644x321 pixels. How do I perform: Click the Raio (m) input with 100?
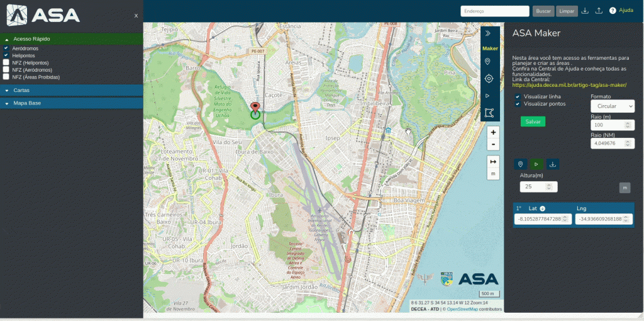pos(613,125)
